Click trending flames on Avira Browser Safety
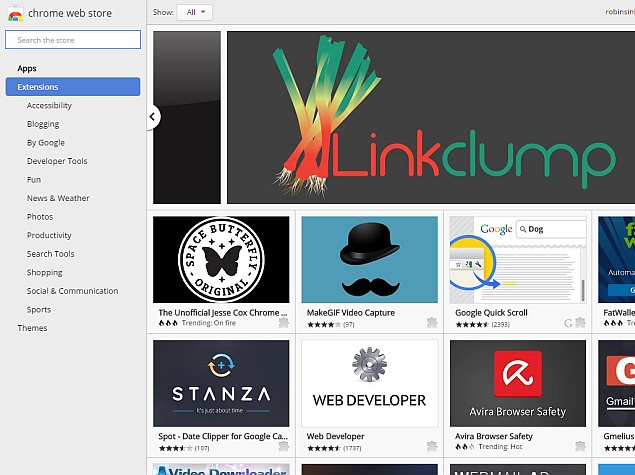635x475 pixels. click(x=465, y=447)
